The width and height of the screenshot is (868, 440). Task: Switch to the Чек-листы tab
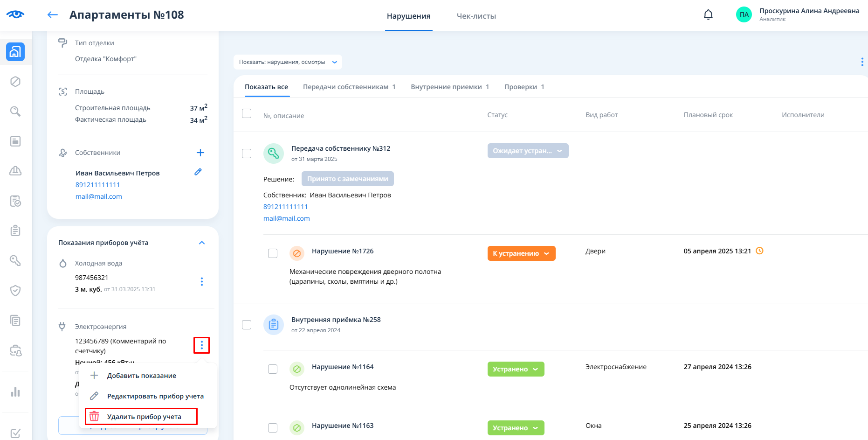point(476,16)
